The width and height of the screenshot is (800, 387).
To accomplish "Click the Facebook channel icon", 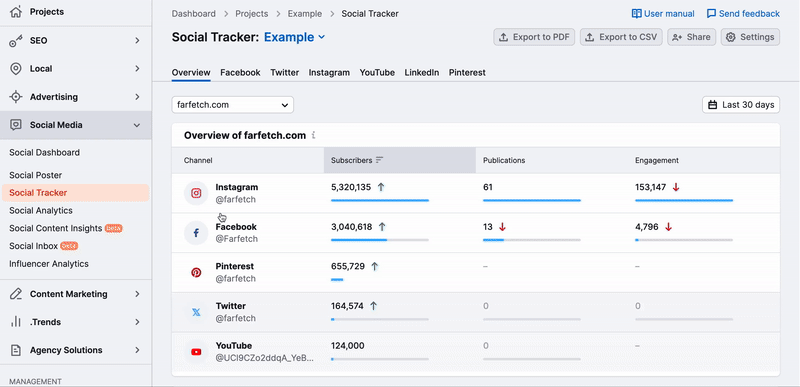I will point(196,233).
